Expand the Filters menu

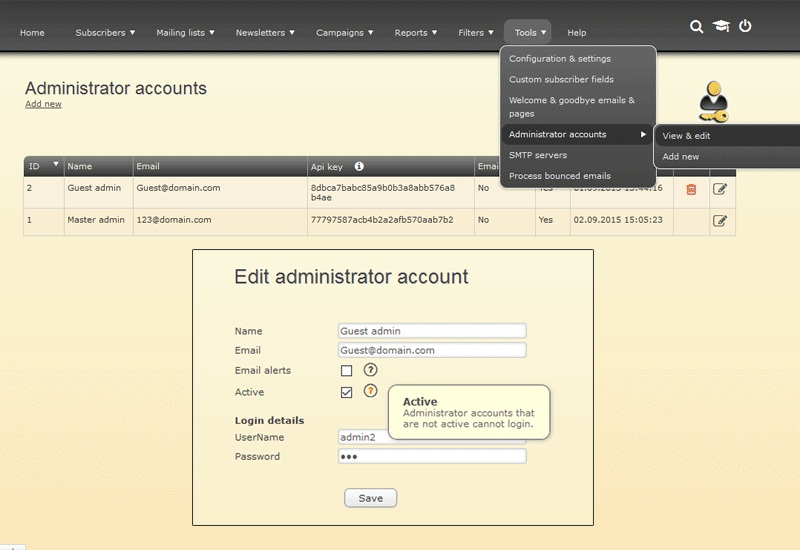pyautogui.click(x=476, y=33)
